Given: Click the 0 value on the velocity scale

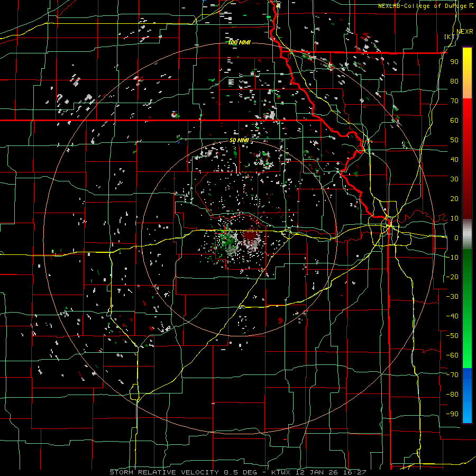Looking at the screenshot, I should (x=456, y=238).
